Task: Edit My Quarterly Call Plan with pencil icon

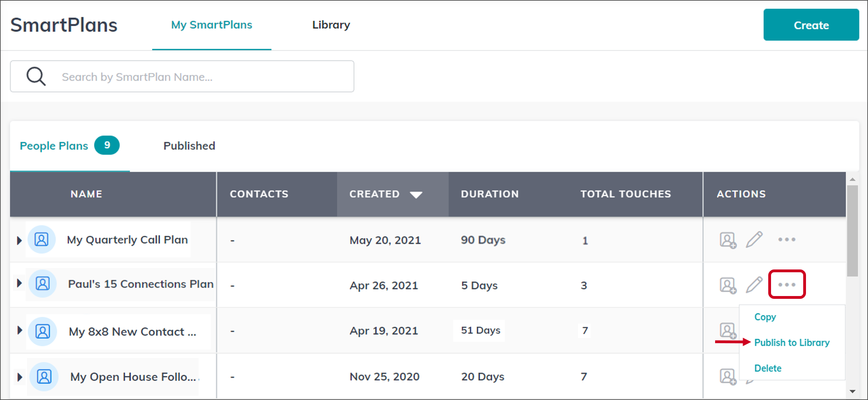Action: point(754,240)
